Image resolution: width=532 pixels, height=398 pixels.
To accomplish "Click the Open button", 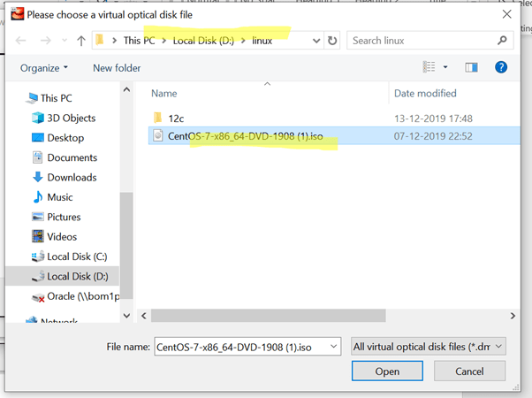I will pos(387,371).
